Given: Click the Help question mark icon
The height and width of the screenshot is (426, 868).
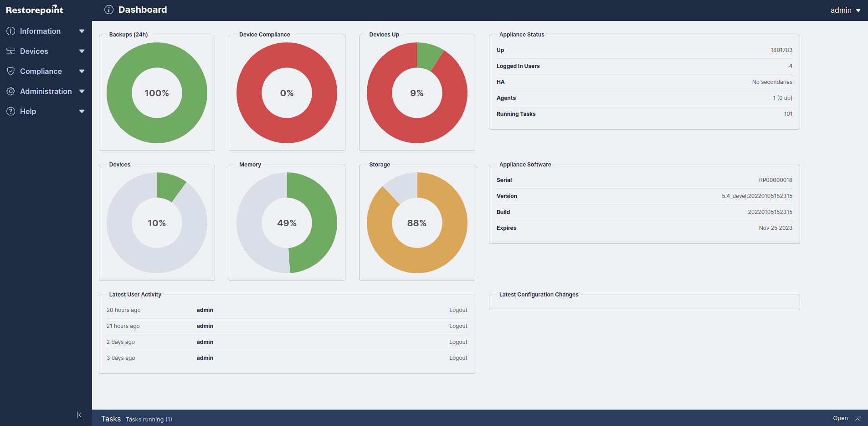Looking at the screenshot, I should (x=10, y=111).
